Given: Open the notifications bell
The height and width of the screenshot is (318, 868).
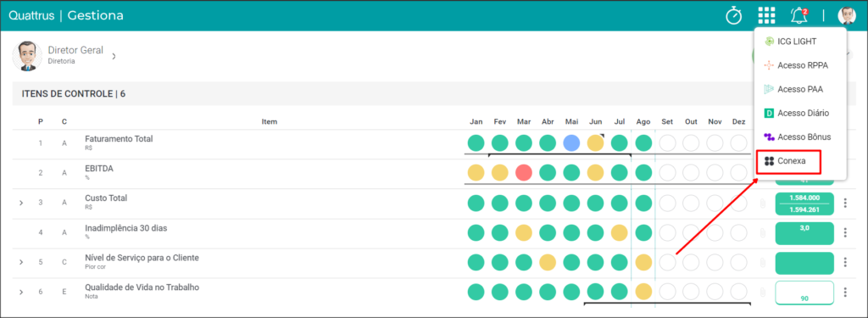Looking at the screenshot, I should click(798, 15).
